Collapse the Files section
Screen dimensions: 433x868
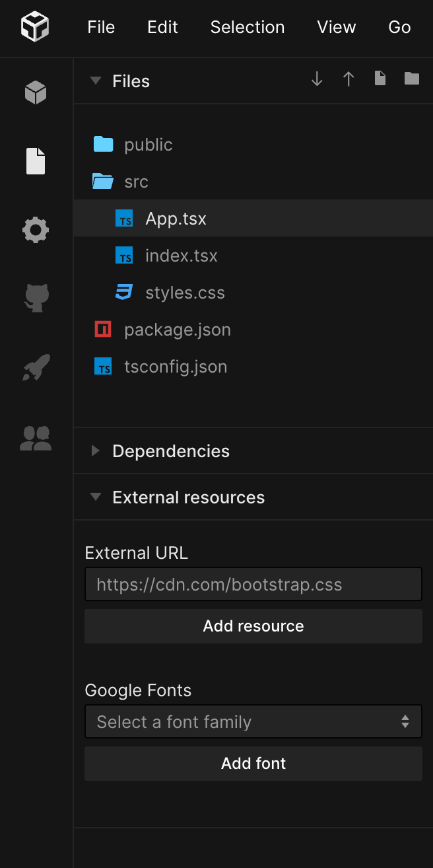(x=96, y=80)
